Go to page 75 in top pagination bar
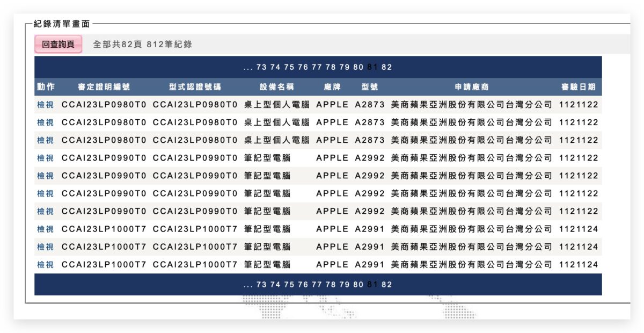Screen dimensions: 644x333 [x=289, y=67]
